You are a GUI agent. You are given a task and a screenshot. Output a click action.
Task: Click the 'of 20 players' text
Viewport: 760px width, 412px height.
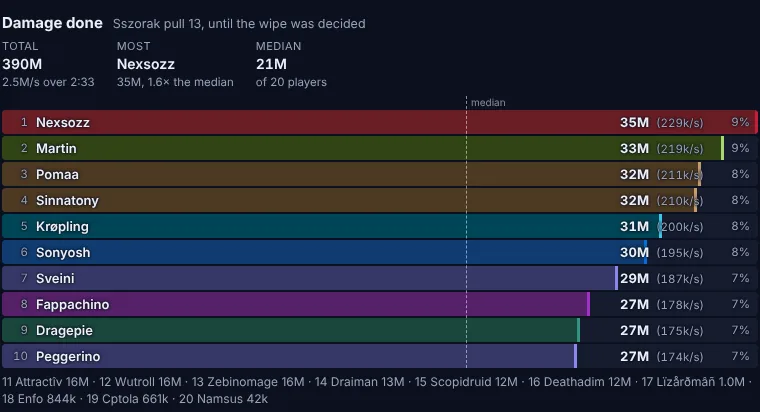click(x=291, y=82)
